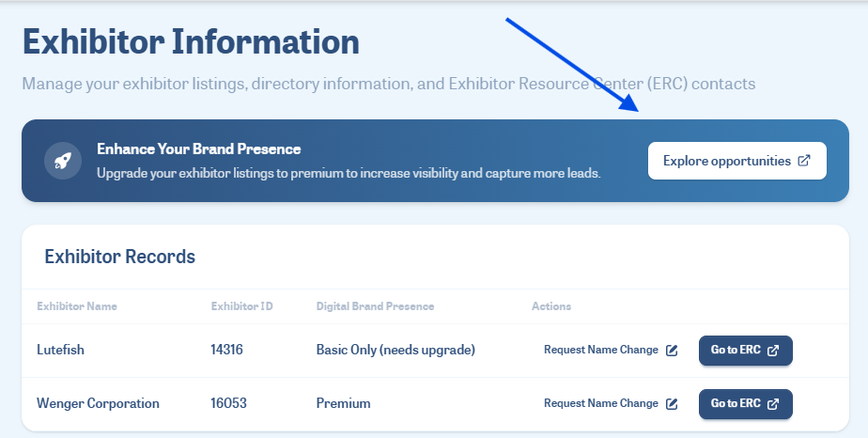Go to ERC for Wenger Corporation
The height and width of the screenshot is (438, 868).
746,403
